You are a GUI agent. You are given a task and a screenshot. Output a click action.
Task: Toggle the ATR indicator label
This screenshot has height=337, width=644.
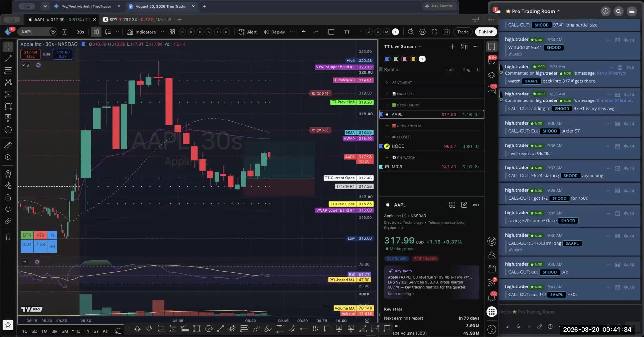(40, 235)
